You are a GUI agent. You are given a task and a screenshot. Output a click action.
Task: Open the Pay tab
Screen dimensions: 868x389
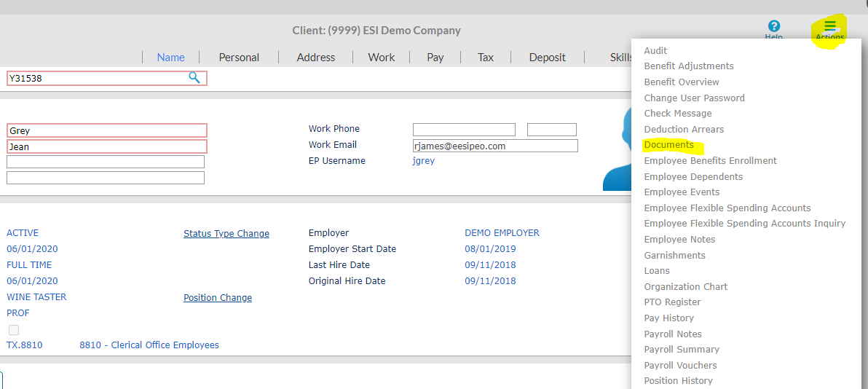(435, 58)
